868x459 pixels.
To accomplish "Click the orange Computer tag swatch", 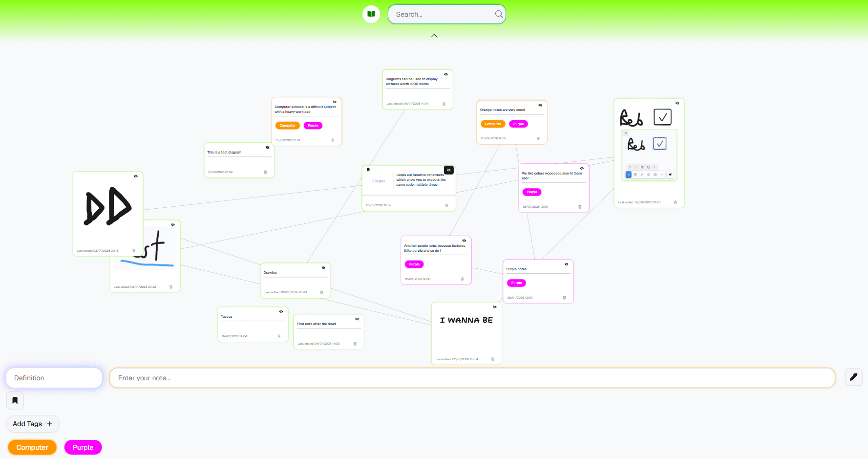I will (32, 447).
